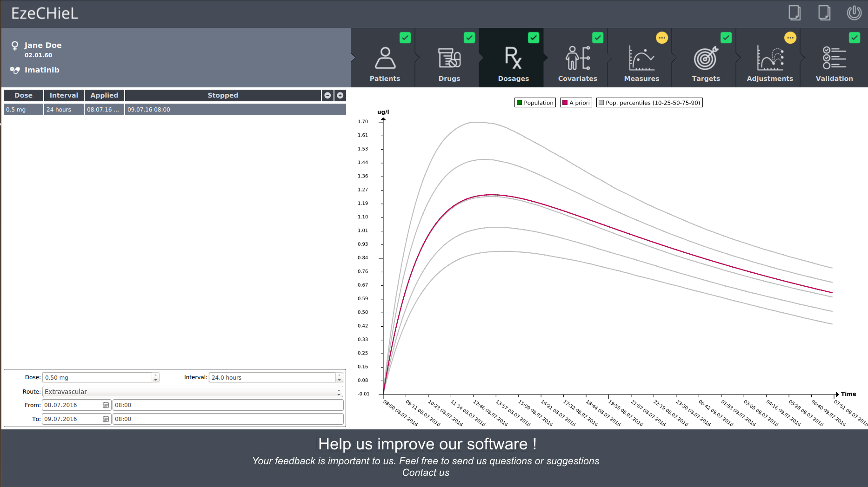Select the 0.5 mg dose cell
Image resolution: width=868 pixels, height=487 pixels.
coord(23,110)
